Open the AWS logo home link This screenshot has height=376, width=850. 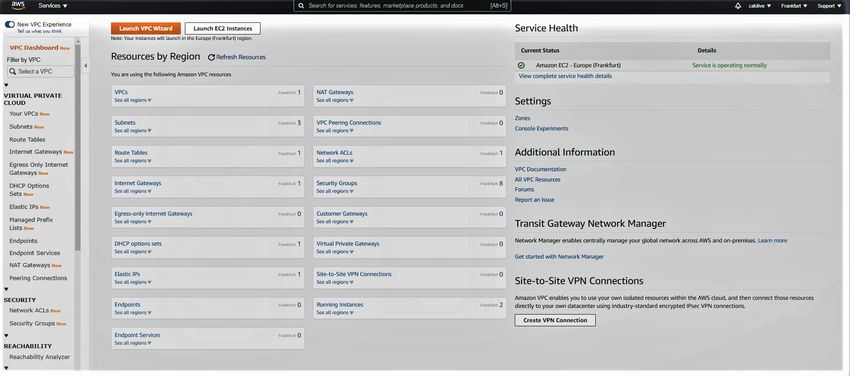coord(18,5)
